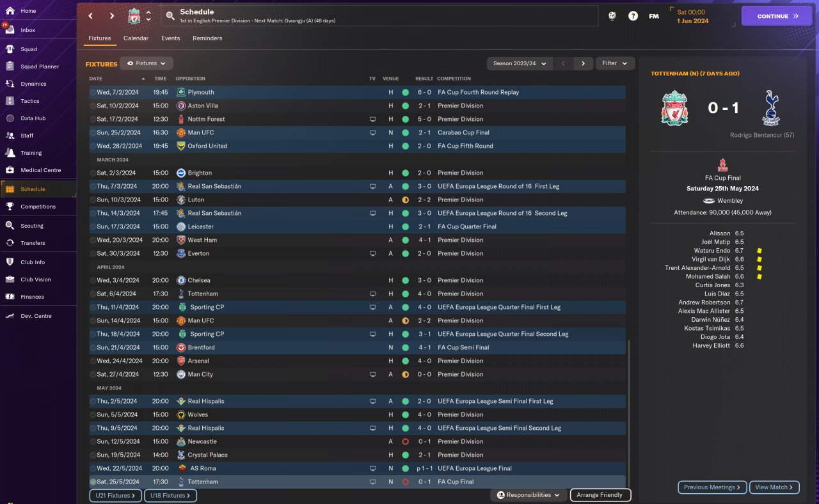Open U18 Fixtures
This screenshot has height=504, width=819.
170,496
